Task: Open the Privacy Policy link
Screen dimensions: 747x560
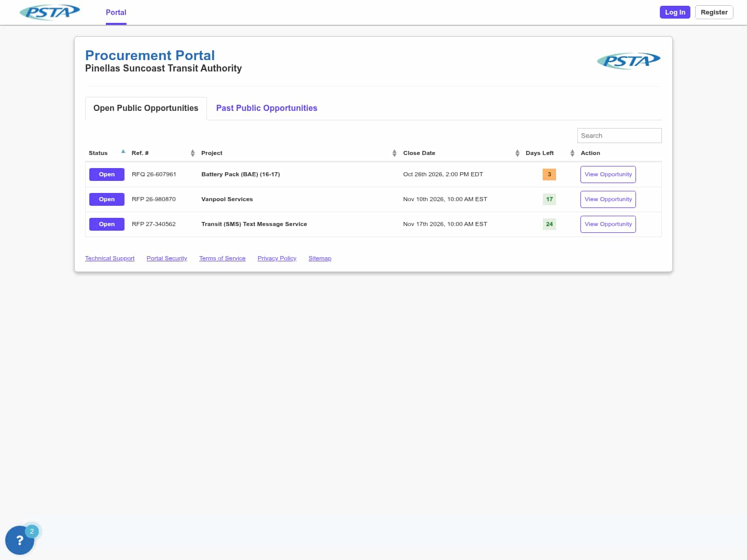Action: (x=277, y=258)
